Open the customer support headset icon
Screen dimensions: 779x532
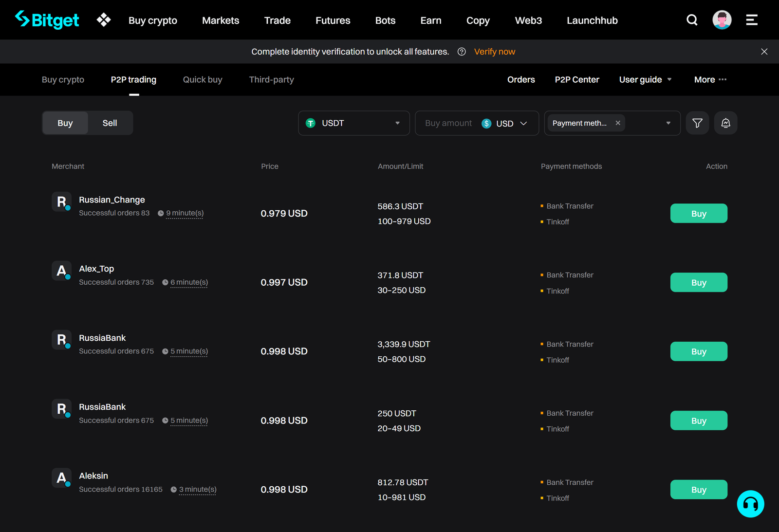750,504
